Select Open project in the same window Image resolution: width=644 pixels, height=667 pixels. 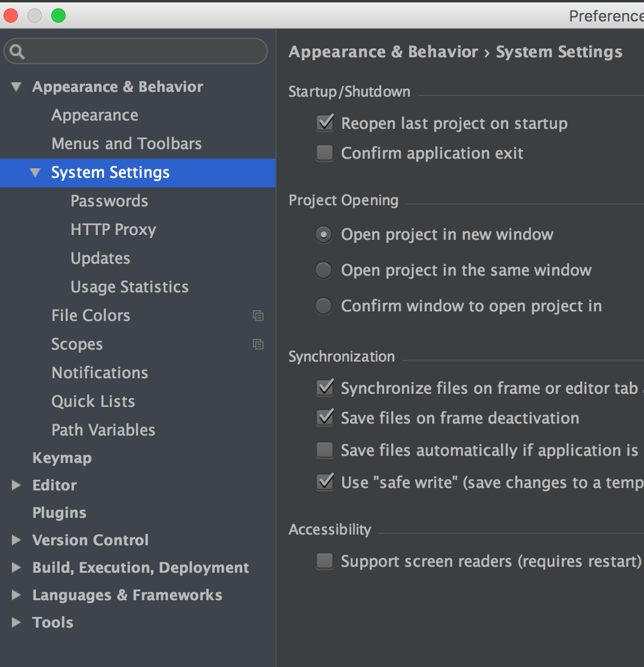coord(323,270)
